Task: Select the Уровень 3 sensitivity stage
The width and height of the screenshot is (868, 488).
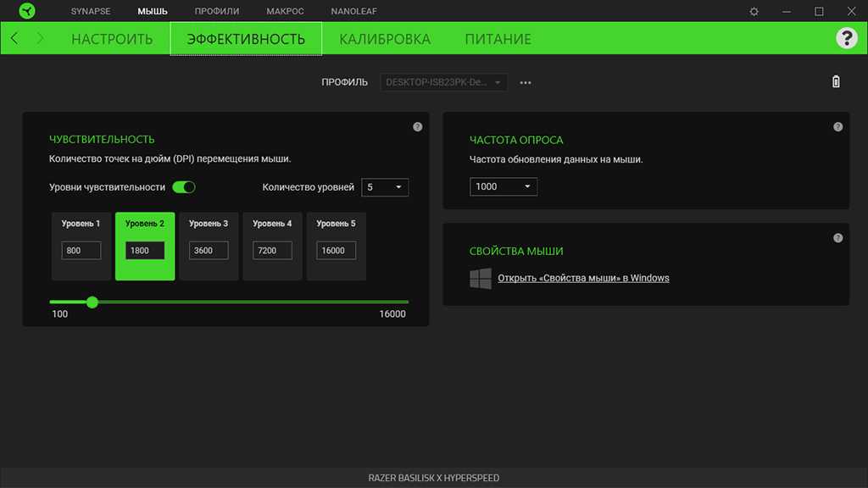Action: 209,225
